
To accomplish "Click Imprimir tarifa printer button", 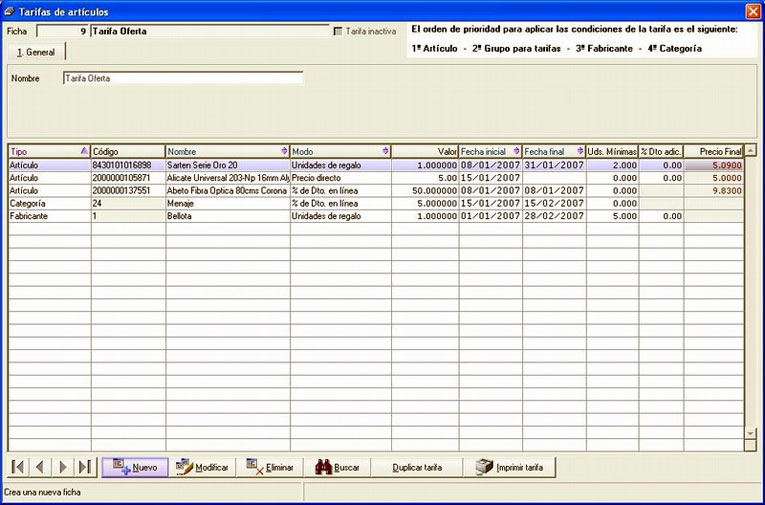I will [x=509, y=467].
